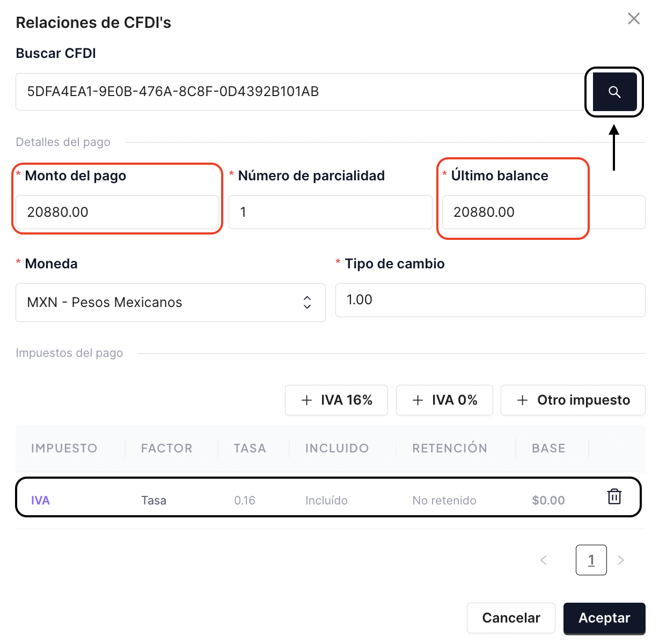The image size is (659, 644).
Task: Add IVA 0% tax
Action: point(444,400)
